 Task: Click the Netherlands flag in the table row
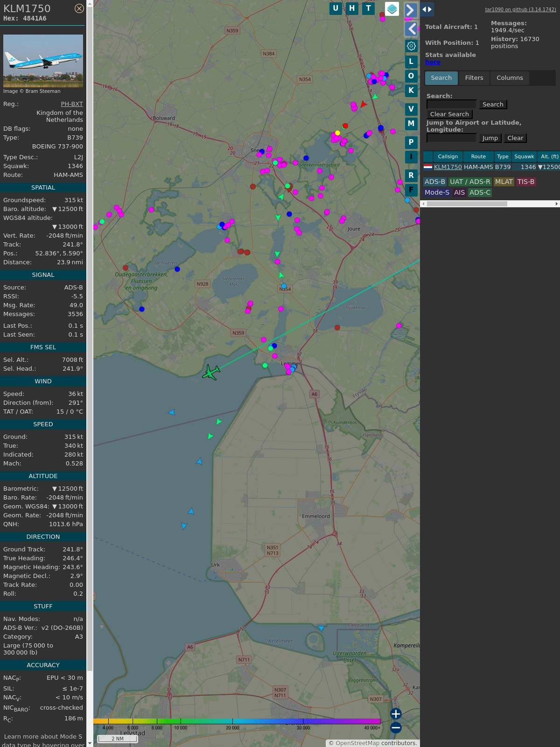click(428, 167)
